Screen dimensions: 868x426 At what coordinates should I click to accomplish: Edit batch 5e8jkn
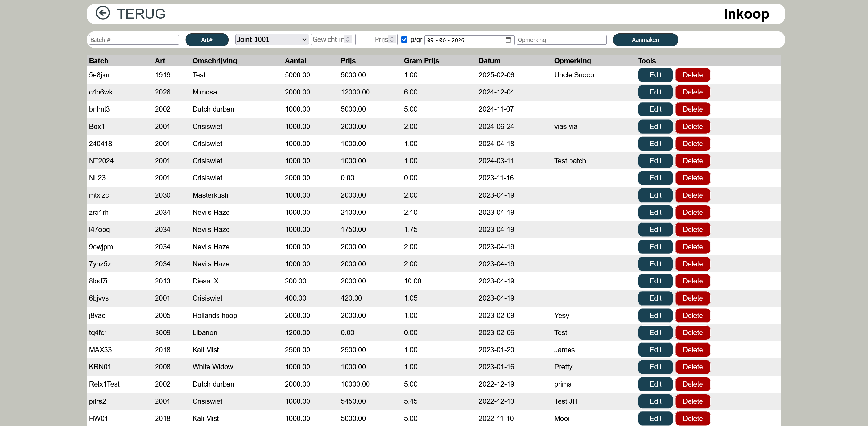coord(655,75)
